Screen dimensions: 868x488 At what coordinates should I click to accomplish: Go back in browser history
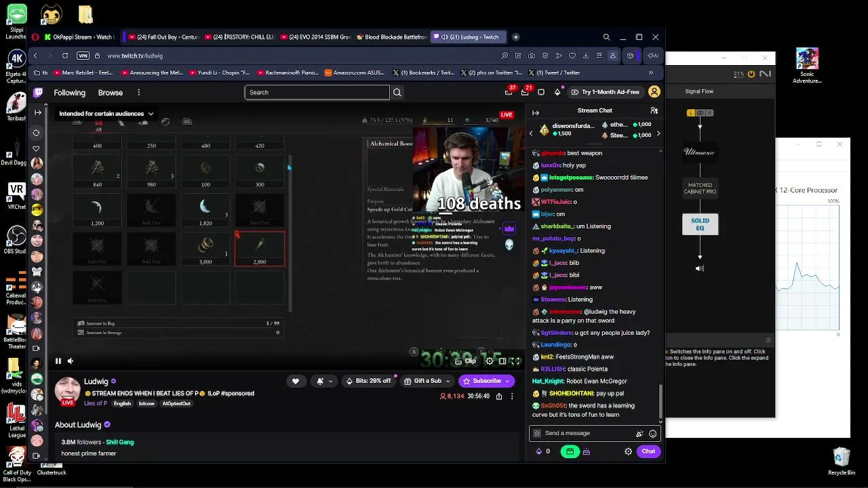click(35, 56)
